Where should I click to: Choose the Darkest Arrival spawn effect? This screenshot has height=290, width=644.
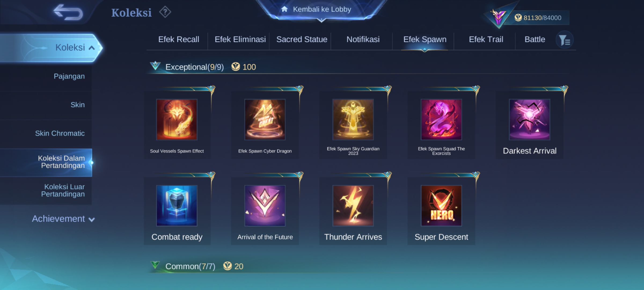click(530, 119)
